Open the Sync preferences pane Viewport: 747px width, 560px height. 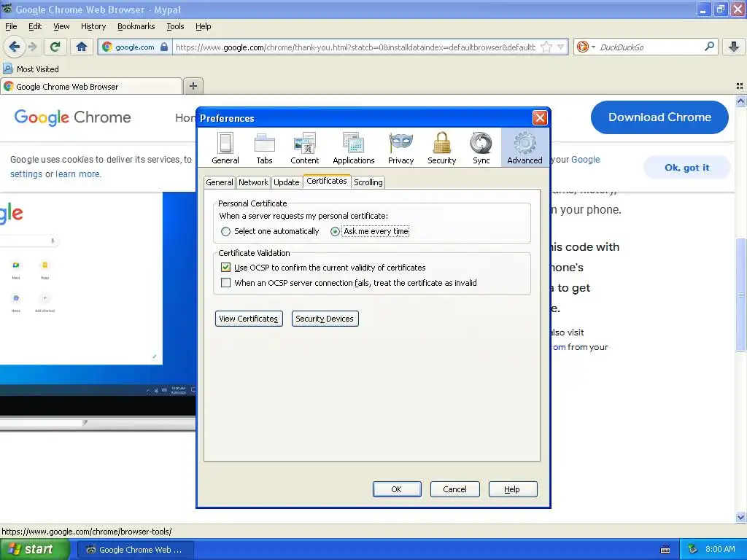click(481, 148)
